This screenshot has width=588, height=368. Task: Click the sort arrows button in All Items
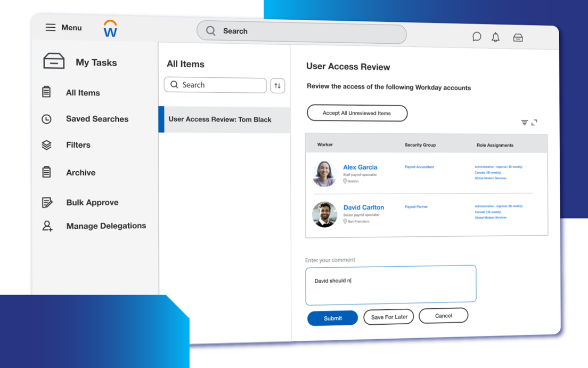tap(277, 86)
